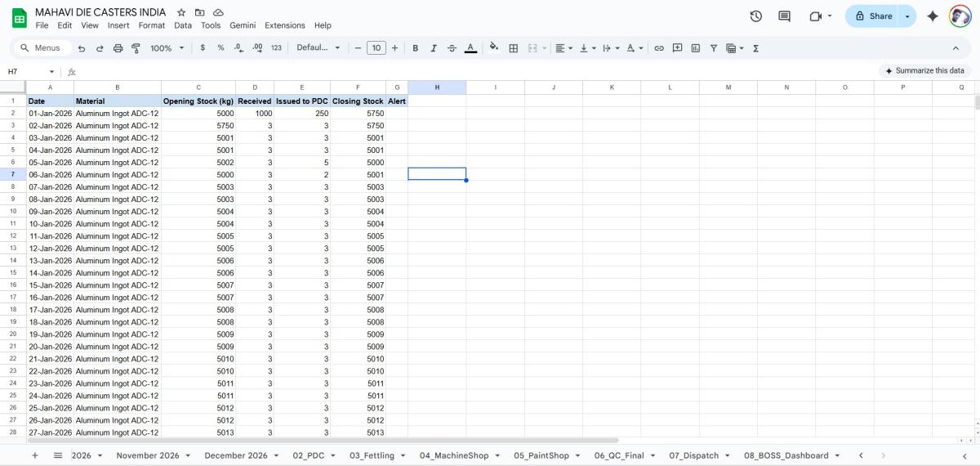Viewport: 980px width, 466px height.
Task: Open version history clock icon
Action: coord(755,16)
